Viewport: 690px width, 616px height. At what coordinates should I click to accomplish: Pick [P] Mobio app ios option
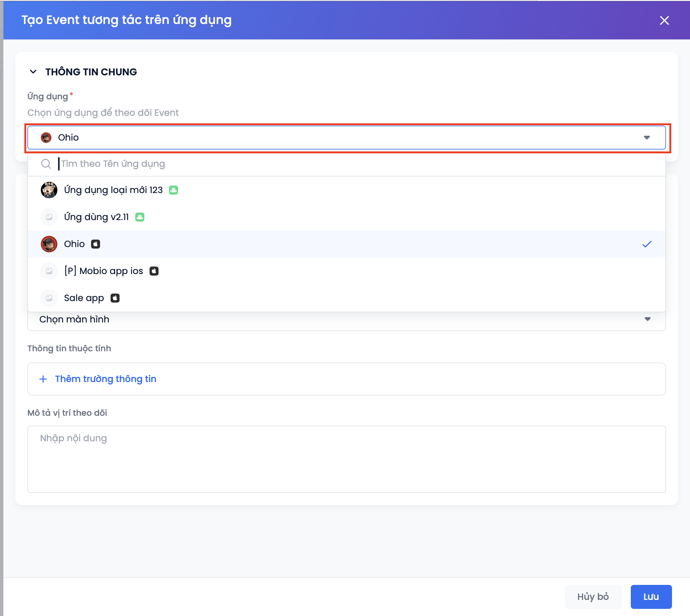pos(103,271)
